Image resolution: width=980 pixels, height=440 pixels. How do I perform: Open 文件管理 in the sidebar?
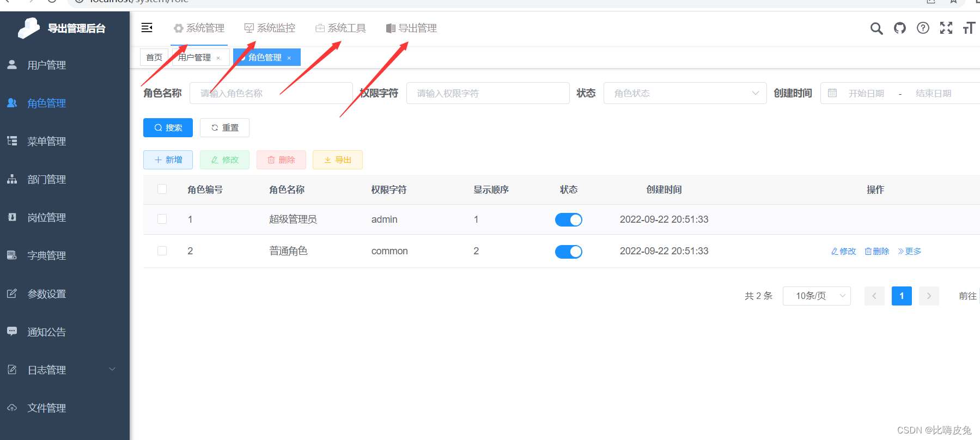click(x=65, y=408)
